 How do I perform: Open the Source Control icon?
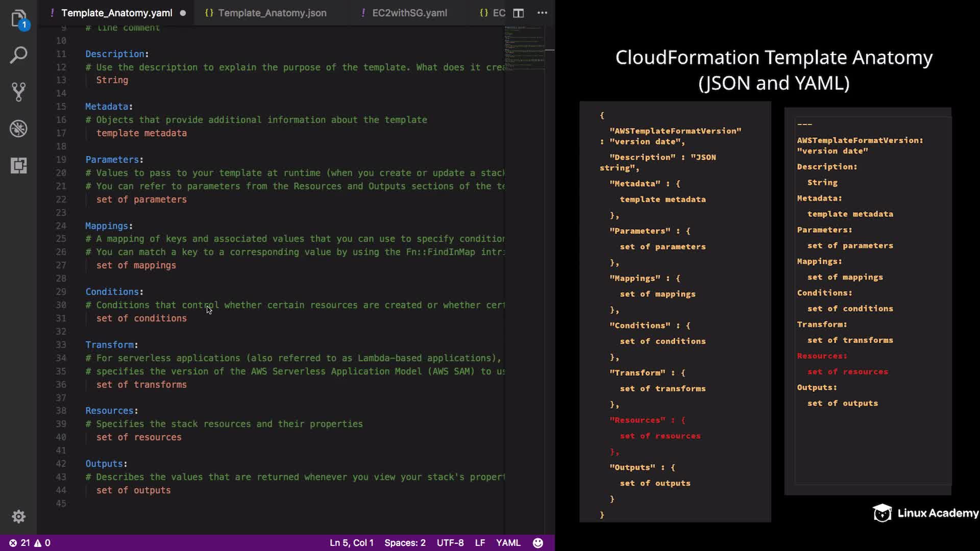pyautogui.click(x=18, y=92)
